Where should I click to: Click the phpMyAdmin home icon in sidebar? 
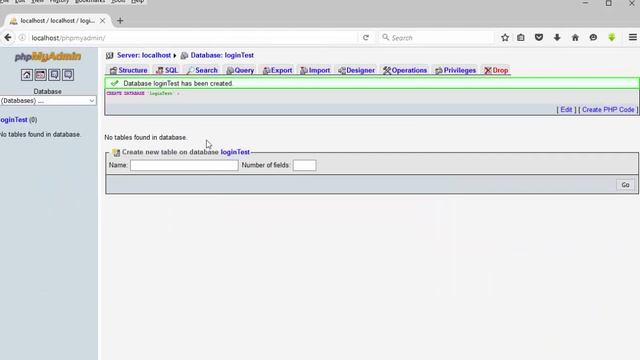tap(27, 75)
